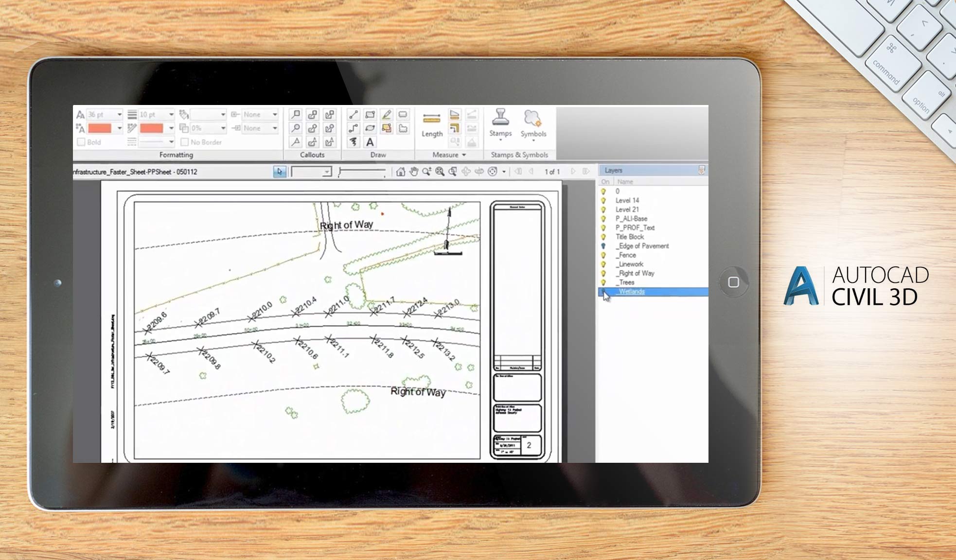956x560 pixels.
Task: Enable the Bold checkbox in Formatting
Action: click(x=81, y=142)
